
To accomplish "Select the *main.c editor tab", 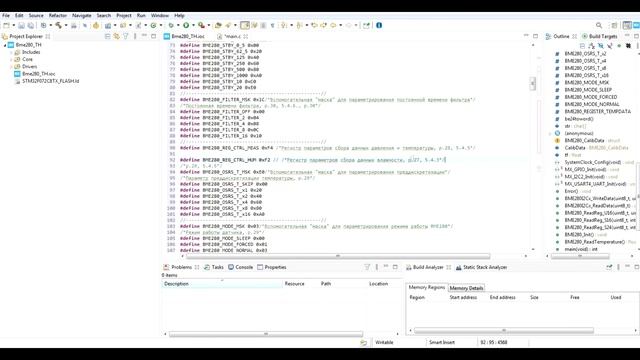I will [x=232, y=36].
